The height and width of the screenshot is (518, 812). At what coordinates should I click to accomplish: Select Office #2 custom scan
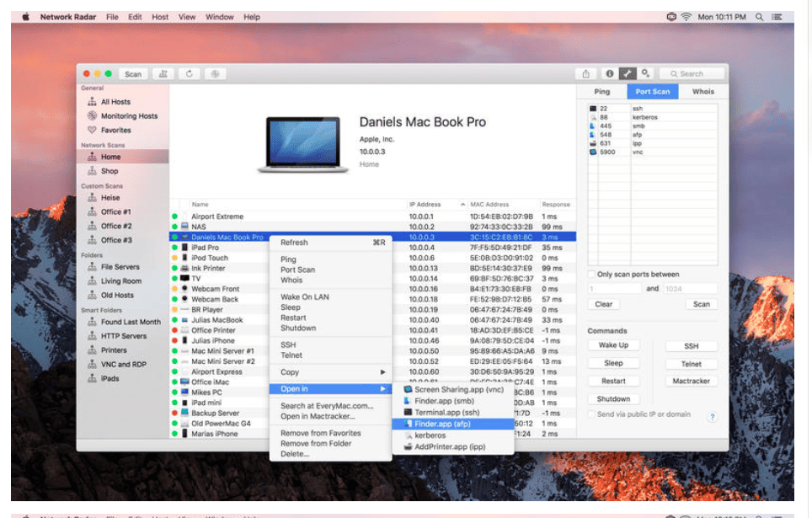point(116,226)
